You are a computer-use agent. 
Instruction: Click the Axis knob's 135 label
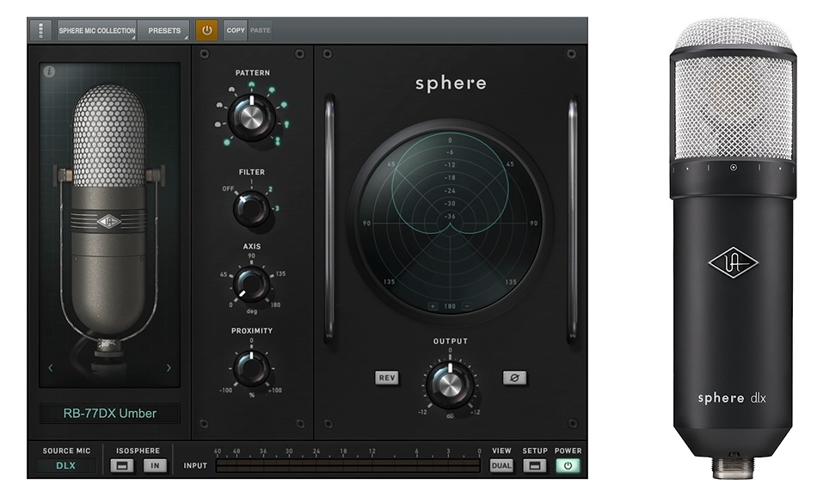[x=281, y=274]
